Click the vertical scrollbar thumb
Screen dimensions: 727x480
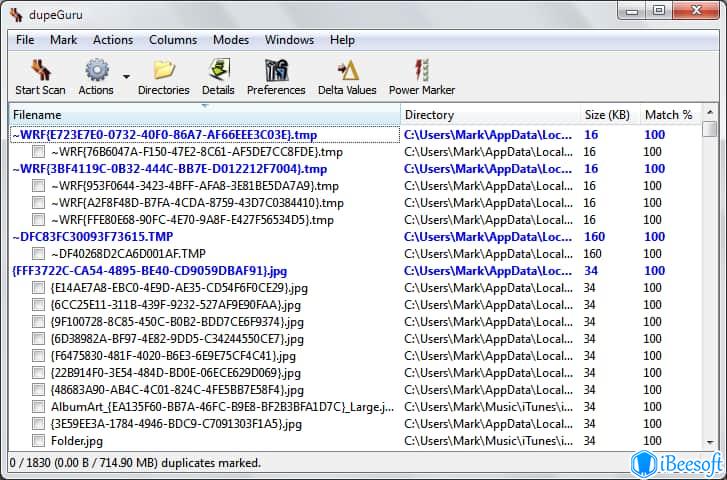point(709,128)
